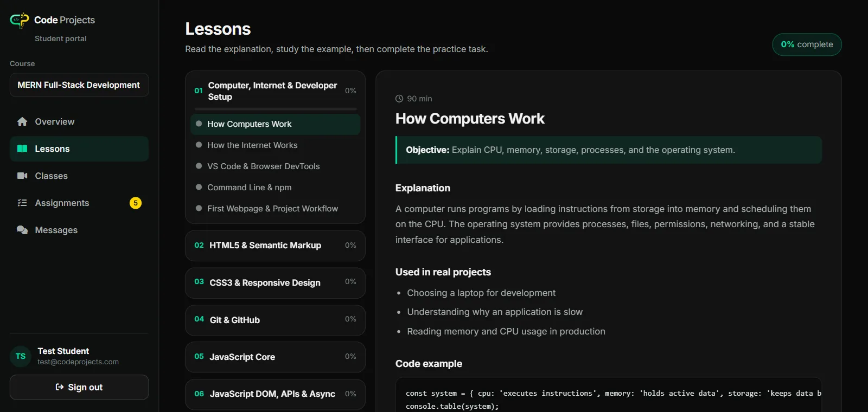Click the status dot for VS Code & Browser DevTools
The width and height of the screenshot is (868, 412).
pos(199,166)
